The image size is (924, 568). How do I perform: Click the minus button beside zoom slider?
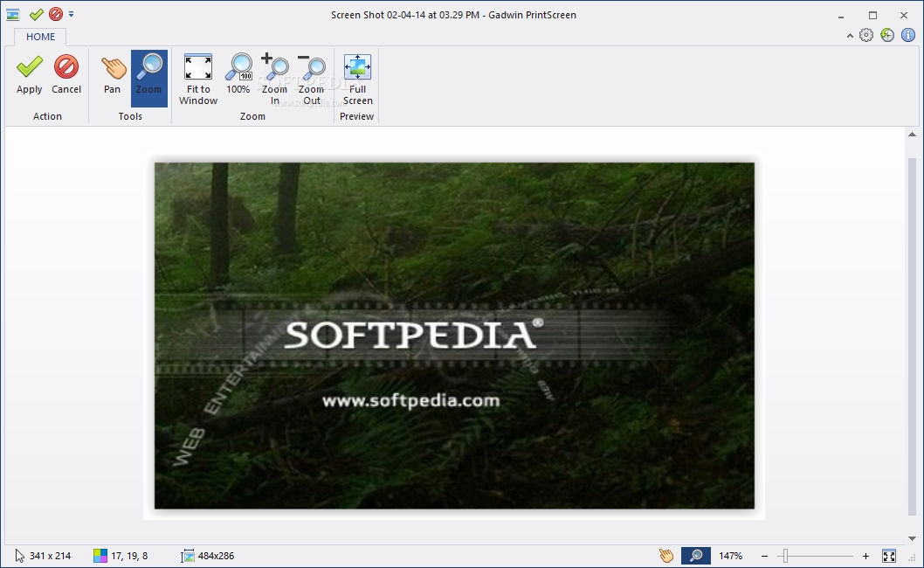[764, 557]
